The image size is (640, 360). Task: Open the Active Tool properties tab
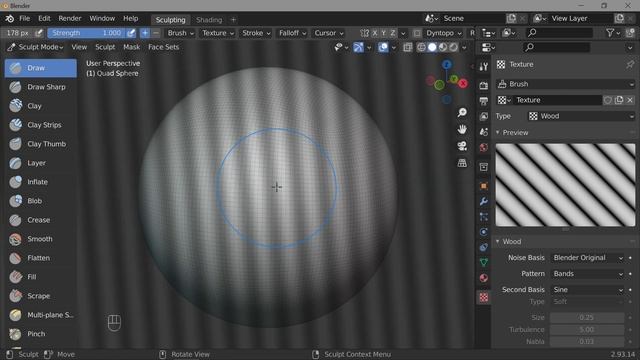[484, 67]
